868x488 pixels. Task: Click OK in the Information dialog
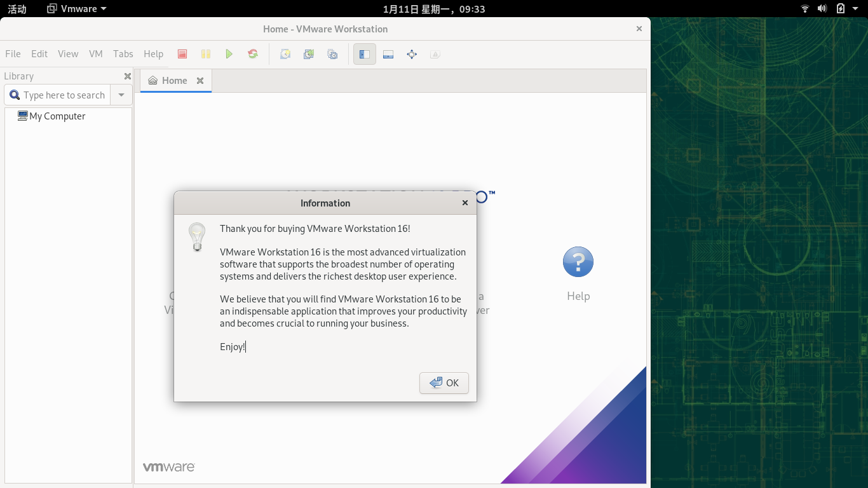[x=444, y=383]
